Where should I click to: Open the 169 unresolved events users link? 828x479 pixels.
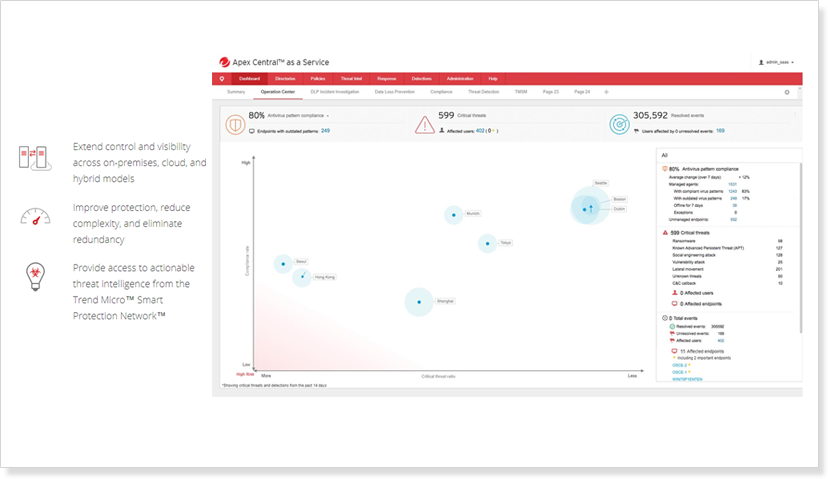coord(720,131)
